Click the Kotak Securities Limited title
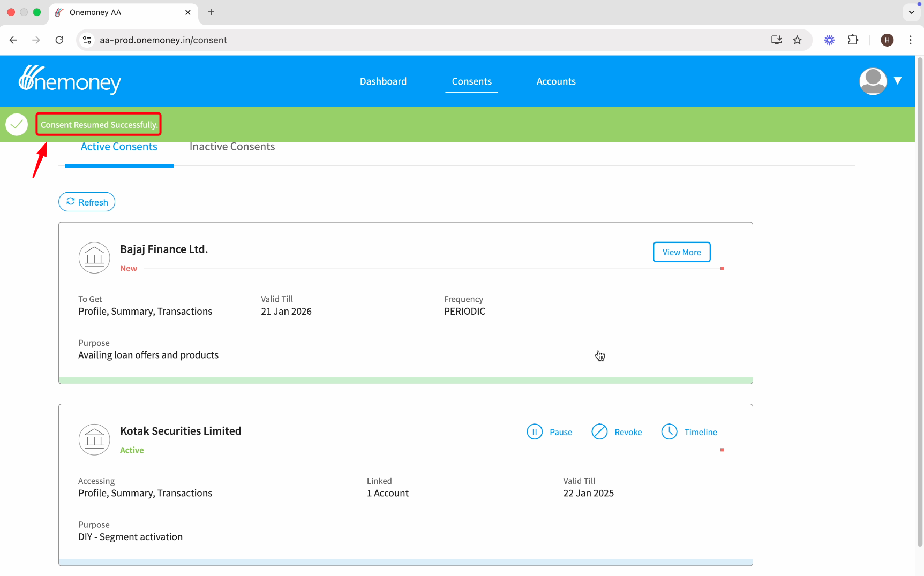The image size is (924, 576). coord(181,431)
